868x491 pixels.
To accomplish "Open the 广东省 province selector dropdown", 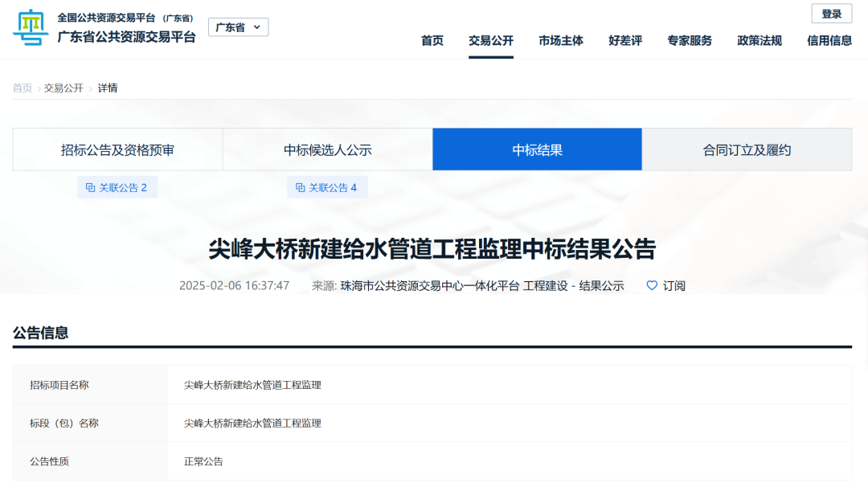I will point(238,27).
